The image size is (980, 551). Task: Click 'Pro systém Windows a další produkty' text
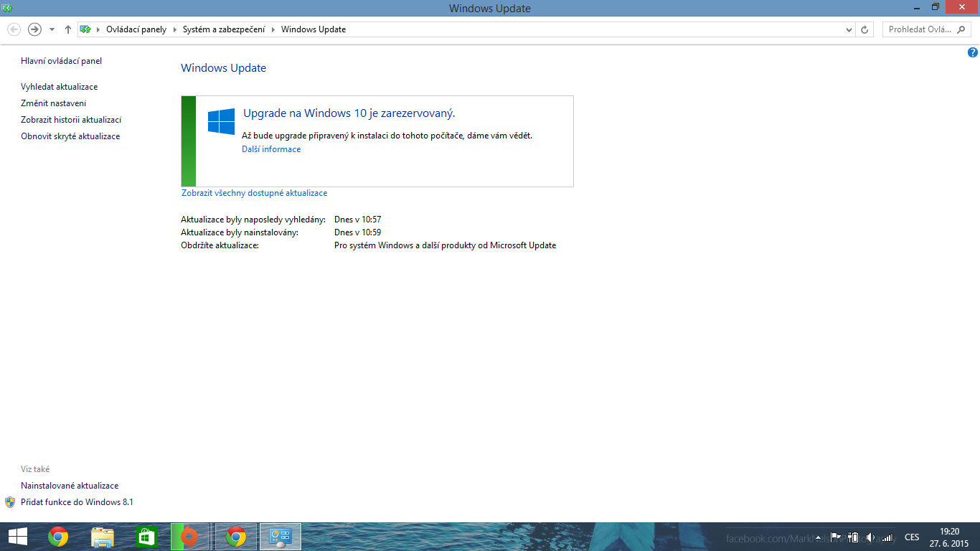click(x=445, y=245)
